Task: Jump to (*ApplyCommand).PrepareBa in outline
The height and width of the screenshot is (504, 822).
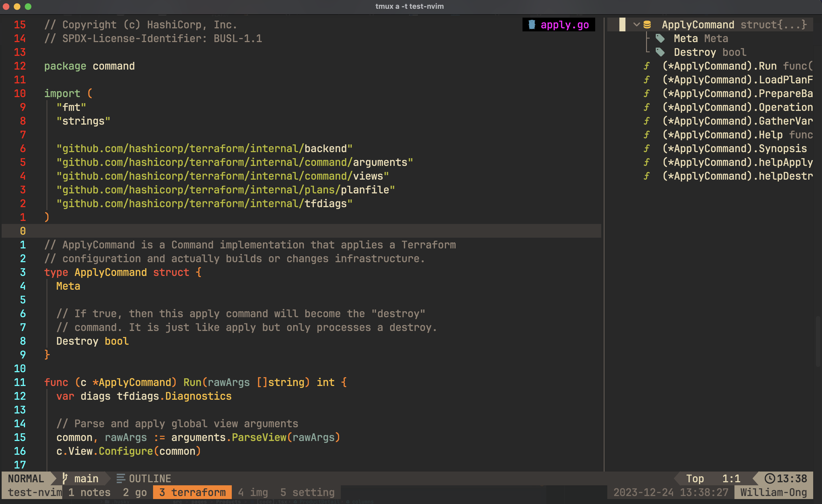Action: (737, 93)
